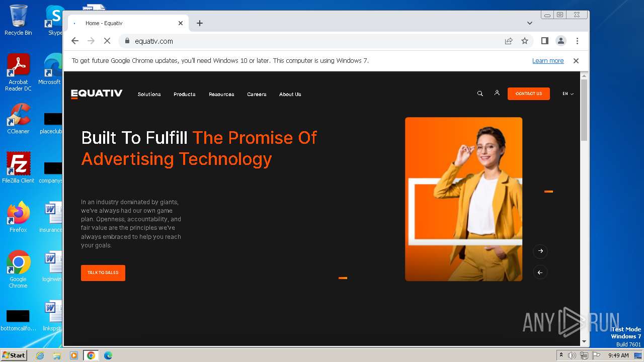Go to previous slide arrow
Screen dimensions: 644x362
540,273
